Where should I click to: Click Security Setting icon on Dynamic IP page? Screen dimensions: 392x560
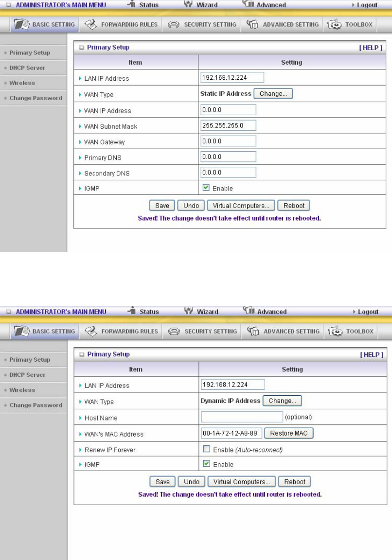point(174,332)
